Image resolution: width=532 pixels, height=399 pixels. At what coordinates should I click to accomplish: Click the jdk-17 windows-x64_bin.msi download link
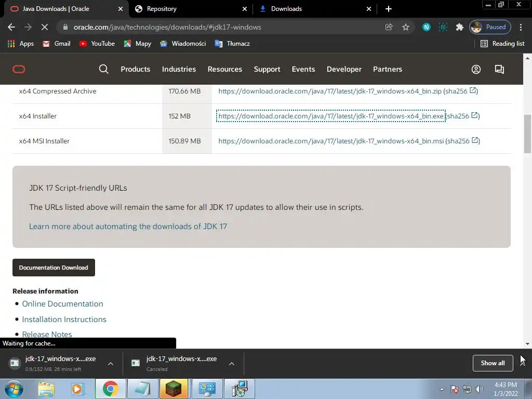click(x=331, y=141)
